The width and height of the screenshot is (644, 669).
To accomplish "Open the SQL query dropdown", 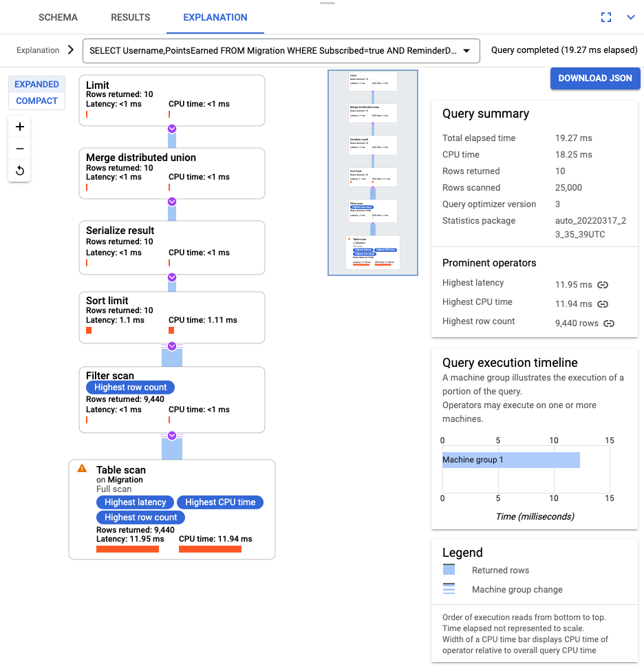I will pos(466,50).
